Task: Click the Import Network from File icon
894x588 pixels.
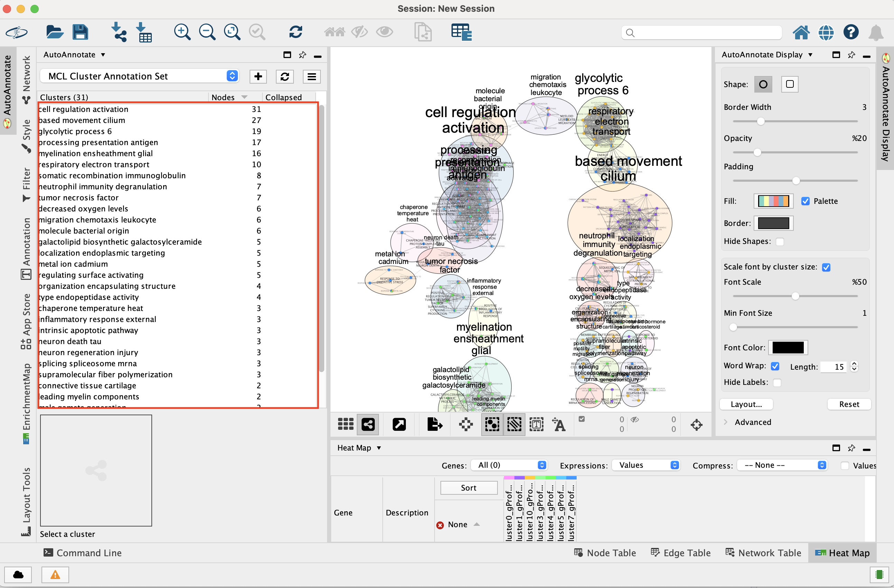Action: [119, 32]
